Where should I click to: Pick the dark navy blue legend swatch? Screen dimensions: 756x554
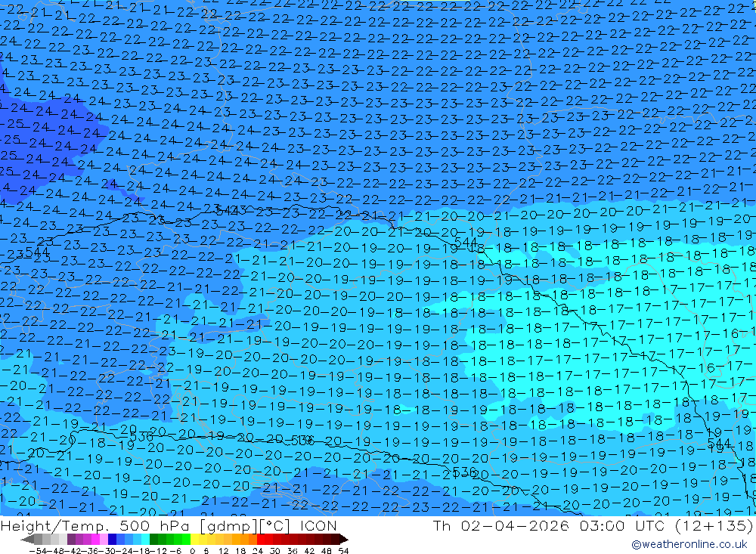(112, 540)
